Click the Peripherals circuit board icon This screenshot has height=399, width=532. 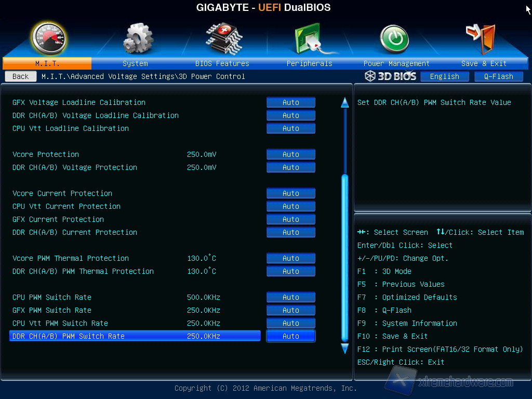click(x=309, y=38)
